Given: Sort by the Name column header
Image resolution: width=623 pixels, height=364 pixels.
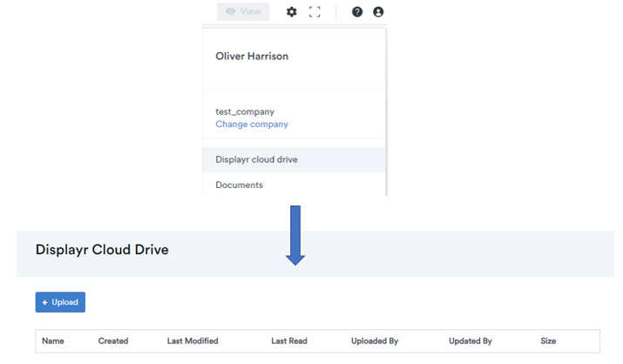Looking at the screenshot, I should click(x=53, y=341).
